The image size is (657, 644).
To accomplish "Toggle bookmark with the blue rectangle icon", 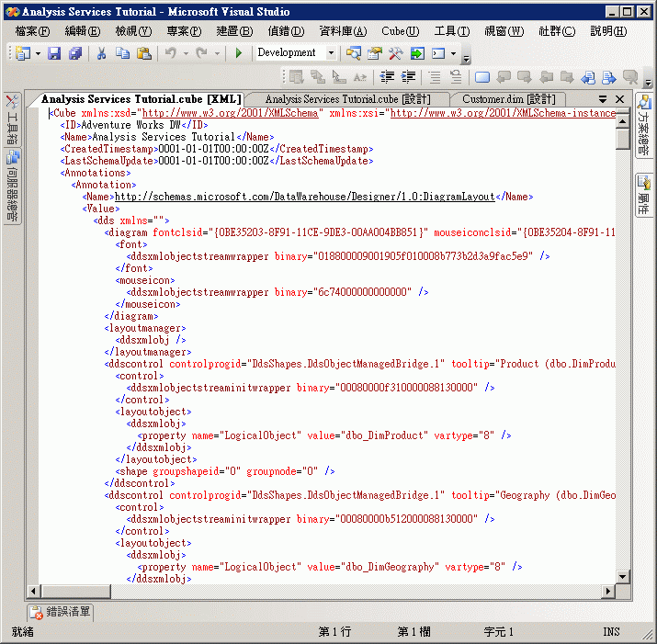I will (x=481, y=77).
